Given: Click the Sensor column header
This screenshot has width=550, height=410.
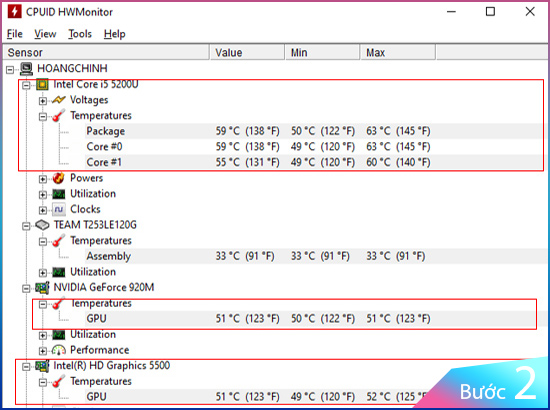Looking at the screenshot, I should coord(106,53).
